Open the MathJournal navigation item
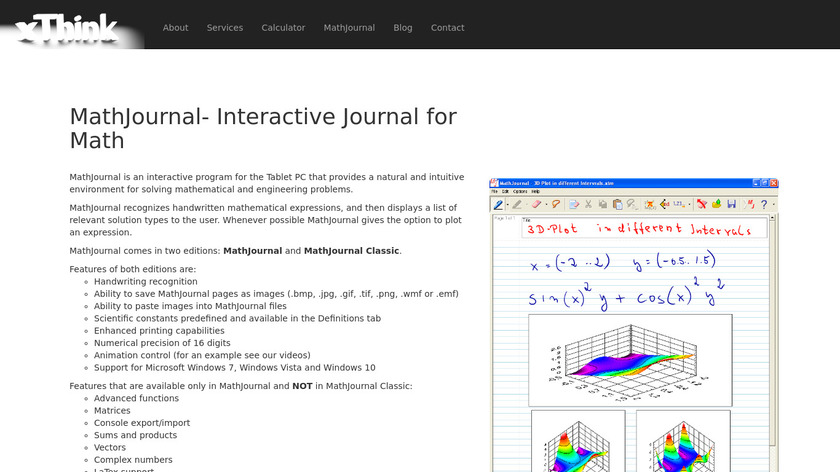 pos(349,28)
